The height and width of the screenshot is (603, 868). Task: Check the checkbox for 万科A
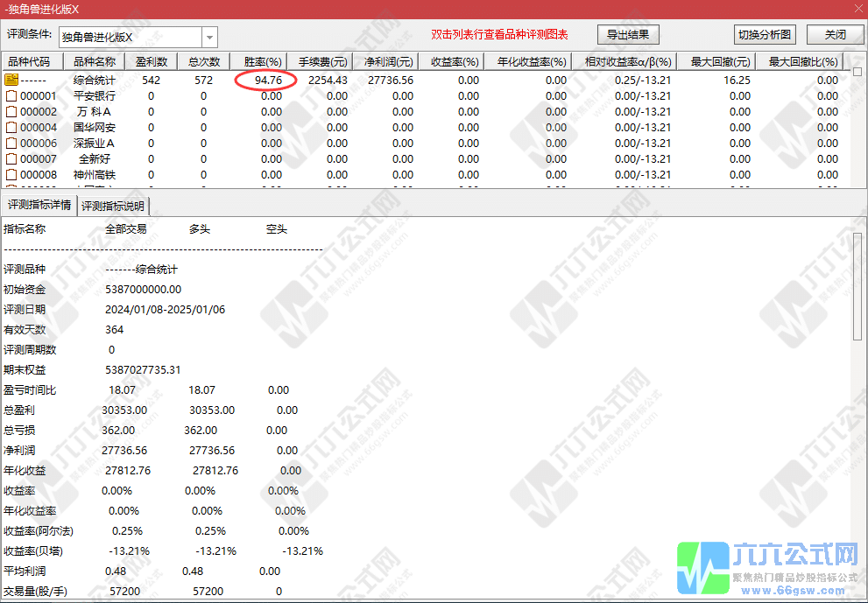[x=11, y=111]
